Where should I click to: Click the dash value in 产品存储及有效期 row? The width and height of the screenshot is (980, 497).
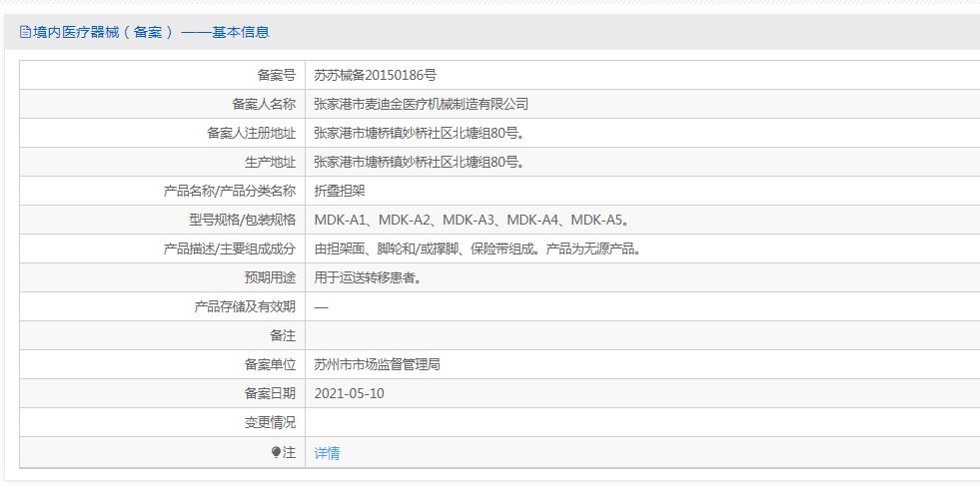pos(322,307)
